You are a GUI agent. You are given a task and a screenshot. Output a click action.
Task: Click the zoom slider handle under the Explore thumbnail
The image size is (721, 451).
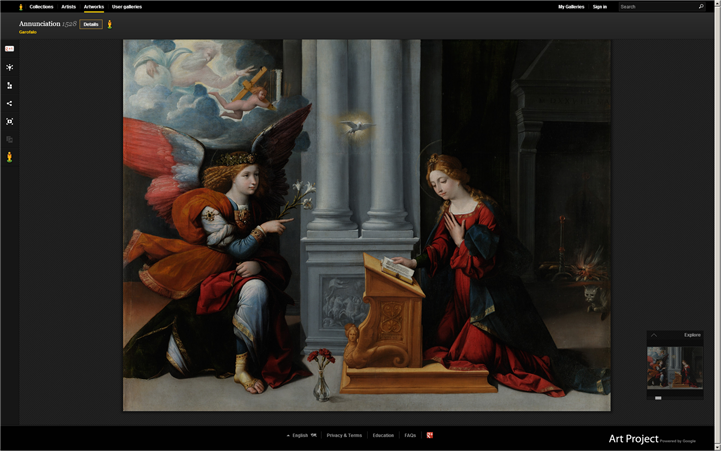point(658,398)
